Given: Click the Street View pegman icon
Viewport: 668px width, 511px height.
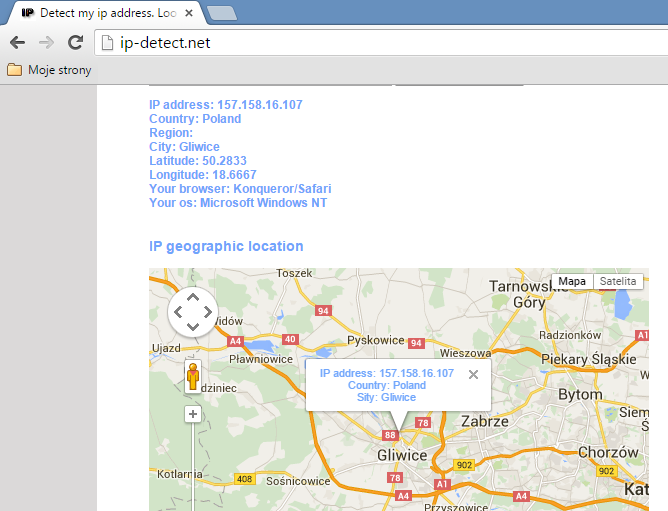Looking at the screenshot, I should click(193, 376).
